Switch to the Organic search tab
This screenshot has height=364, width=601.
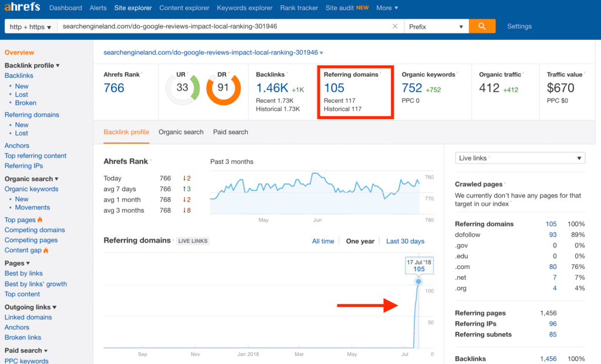click(181, 132)
